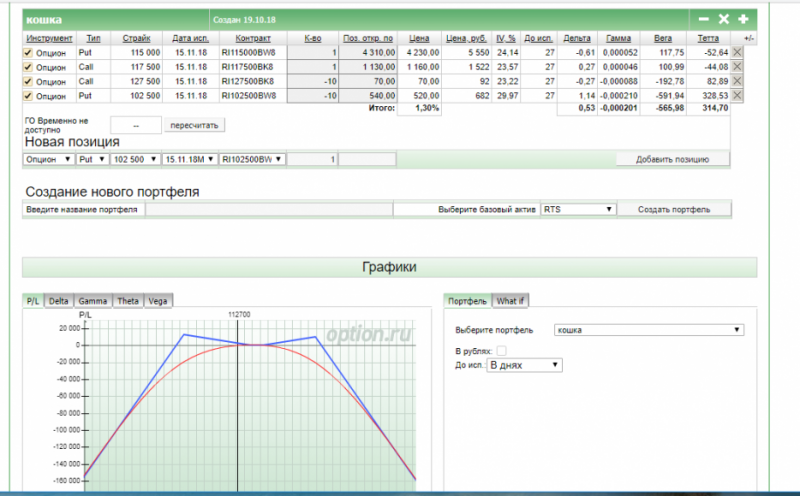Open the RTS base asset dropdown
The width and height of the screenshot is (800, 496).
tap(577, 210)
